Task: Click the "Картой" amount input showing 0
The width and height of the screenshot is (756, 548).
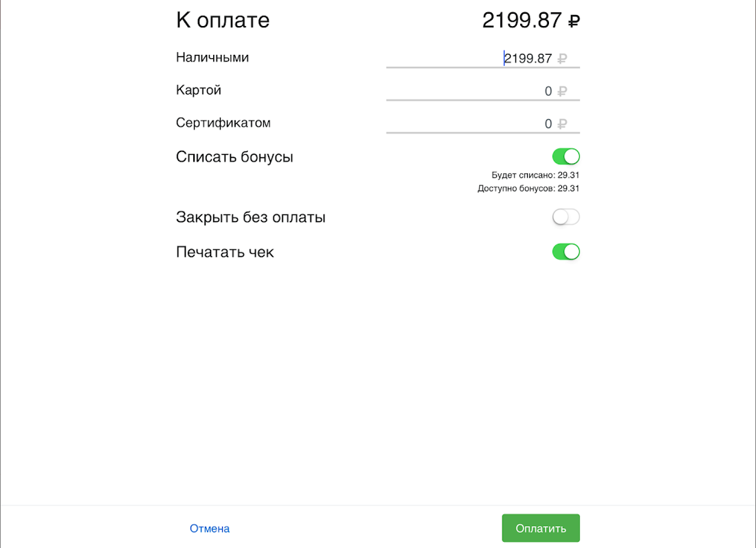Action: click(473, 91)
